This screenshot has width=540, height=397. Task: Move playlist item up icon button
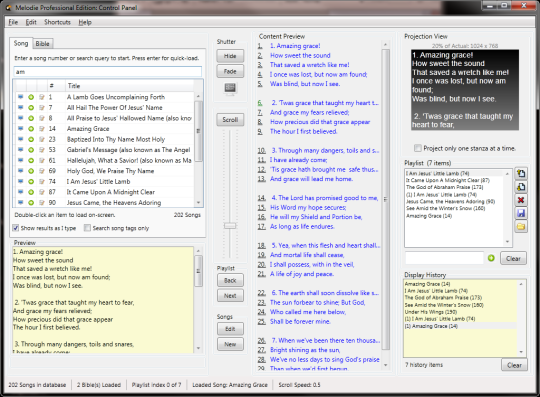521,174
